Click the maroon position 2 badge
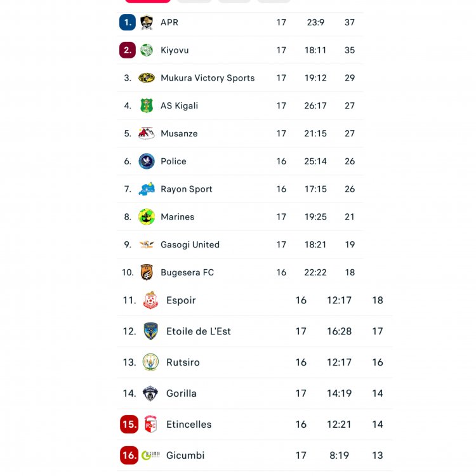The image size is (476, 476). (128, 50)
